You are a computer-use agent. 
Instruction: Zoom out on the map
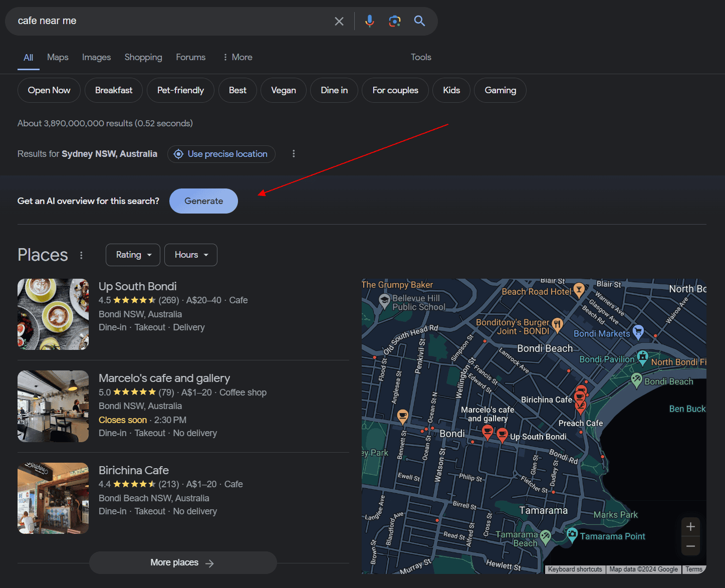[690, 546]
